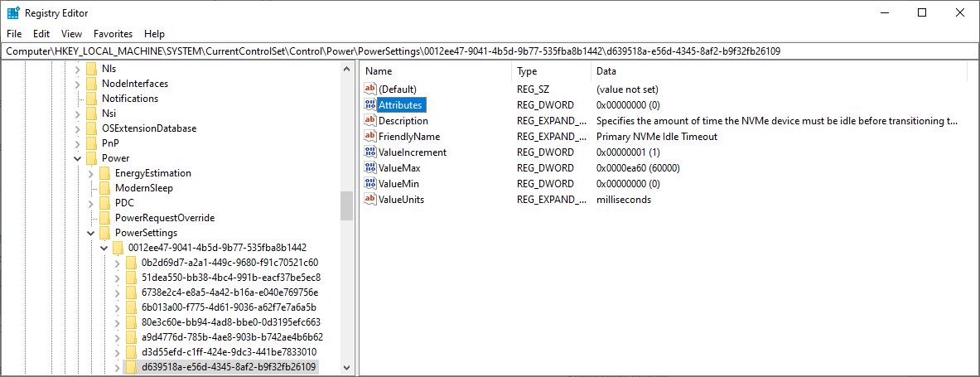980x377 pixels.
Task: Expand the EnergyEstimation key
Action: 90,173
